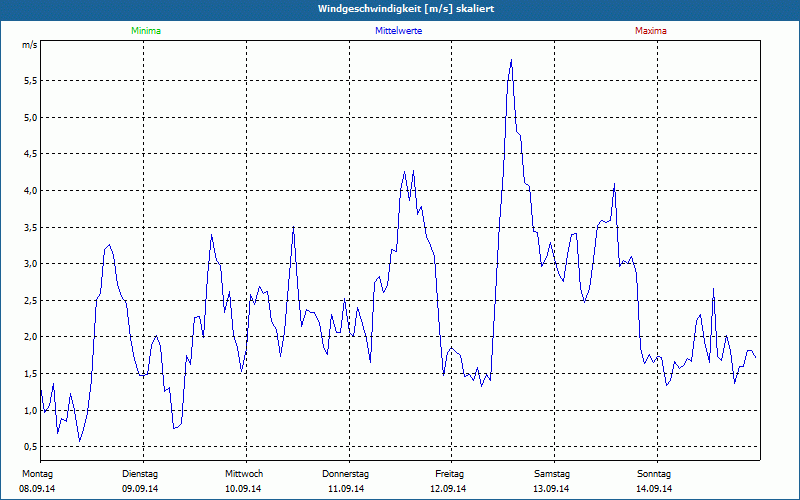Click the Maxima legend label

tap(651, 31)
